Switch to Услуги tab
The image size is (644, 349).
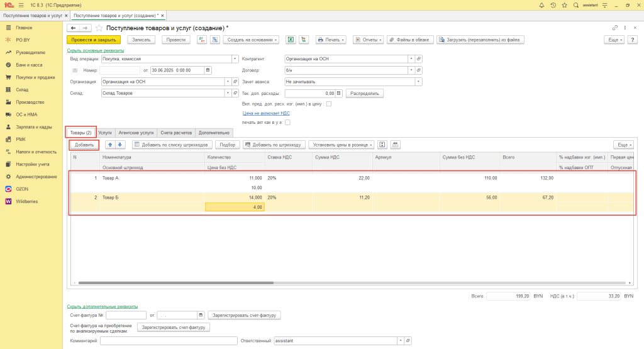tap(105, 133)
